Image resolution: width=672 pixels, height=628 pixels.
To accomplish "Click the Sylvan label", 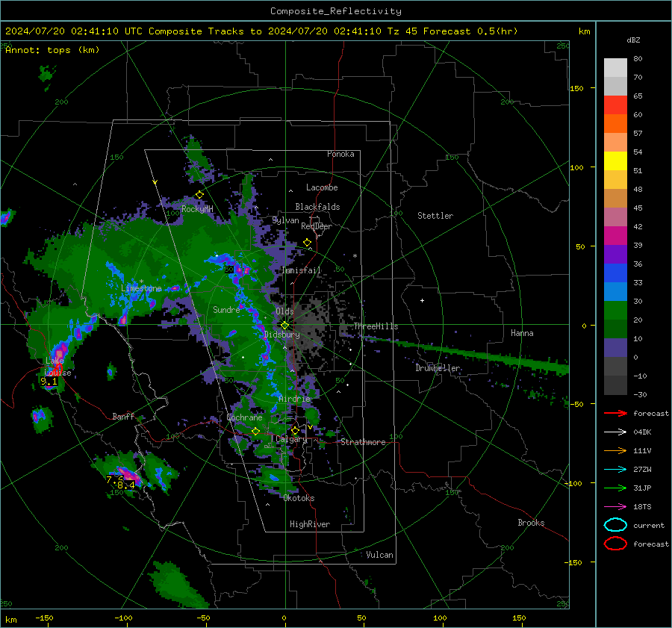I will coord(285,220).
